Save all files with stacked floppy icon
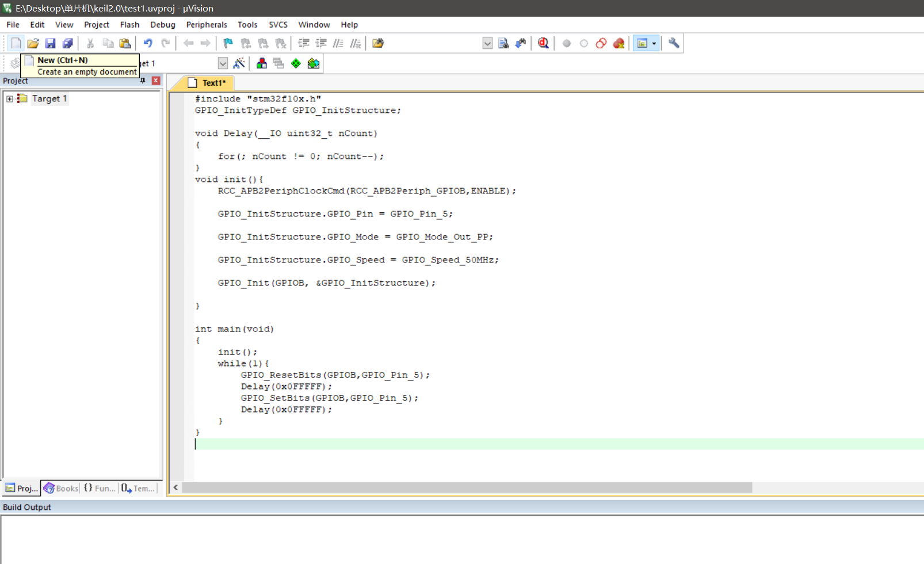 (67, 43)
